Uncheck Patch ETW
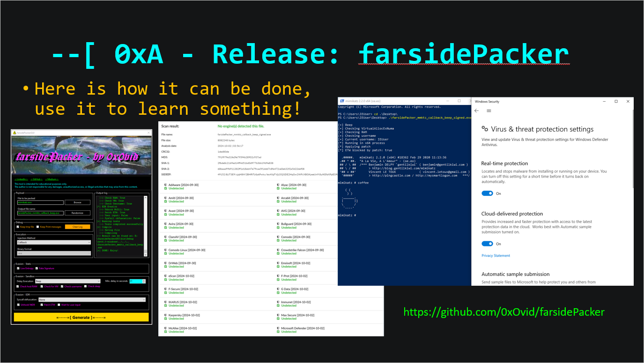The height and width of the screenshot is (363, 644). pyautogui.click(x=41, y=305)
